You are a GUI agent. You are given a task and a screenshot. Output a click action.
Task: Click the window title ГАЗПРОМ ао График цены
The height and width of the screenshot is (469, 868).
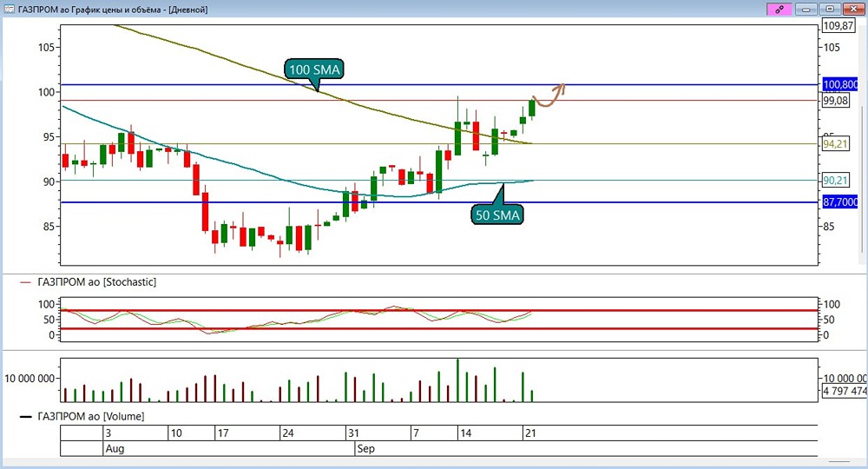(113, 10)
